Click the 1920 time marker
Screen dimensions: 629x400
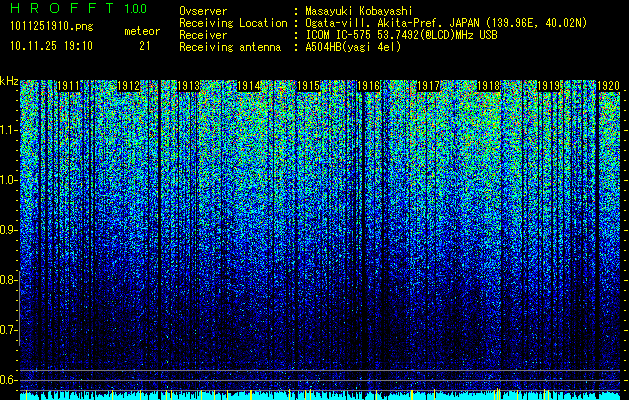point(609,86)
